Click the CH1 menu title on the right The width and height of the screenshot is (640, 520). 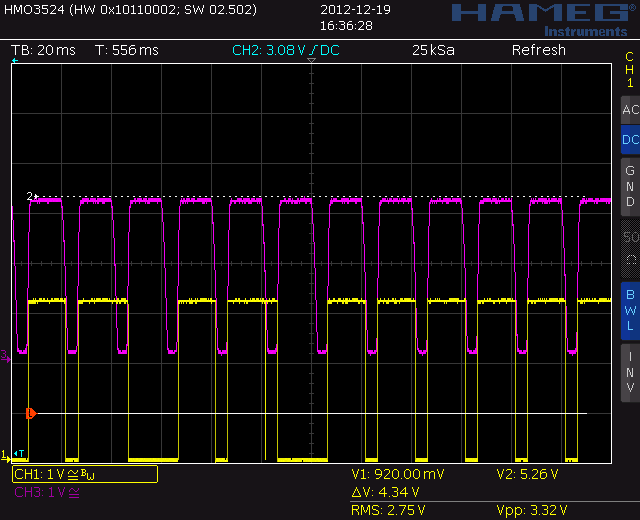(x=630, y=69)
